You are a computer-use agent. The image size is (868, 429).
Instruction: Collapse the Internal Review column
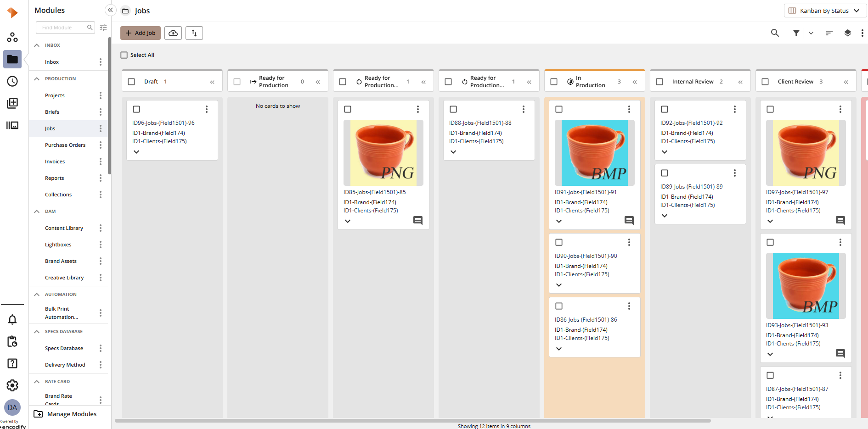pyautogui.click(x=740, y=82)
